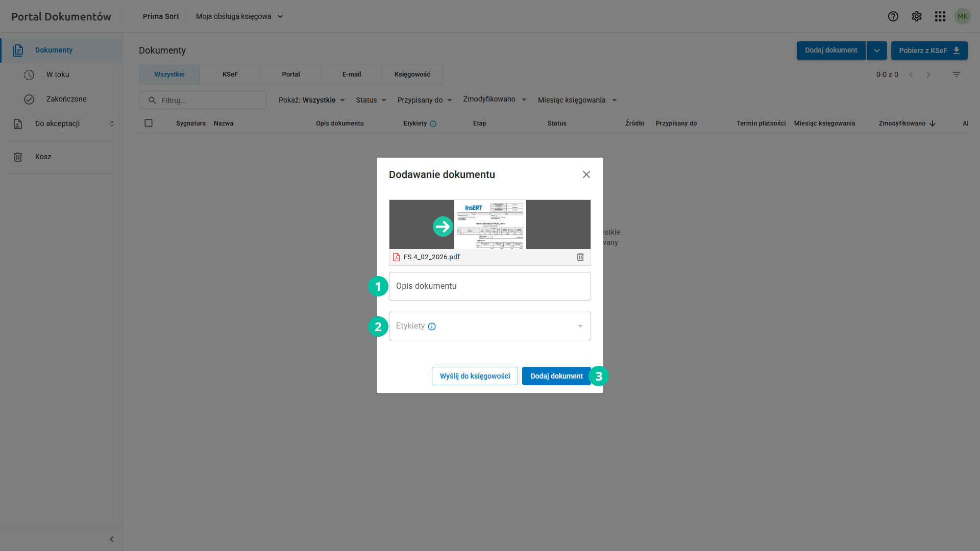Image resolution: width=980 pixels, height=551 pixels.
Task: Click info icon next to Etykiety field
Action: click(x=432, y=327)
